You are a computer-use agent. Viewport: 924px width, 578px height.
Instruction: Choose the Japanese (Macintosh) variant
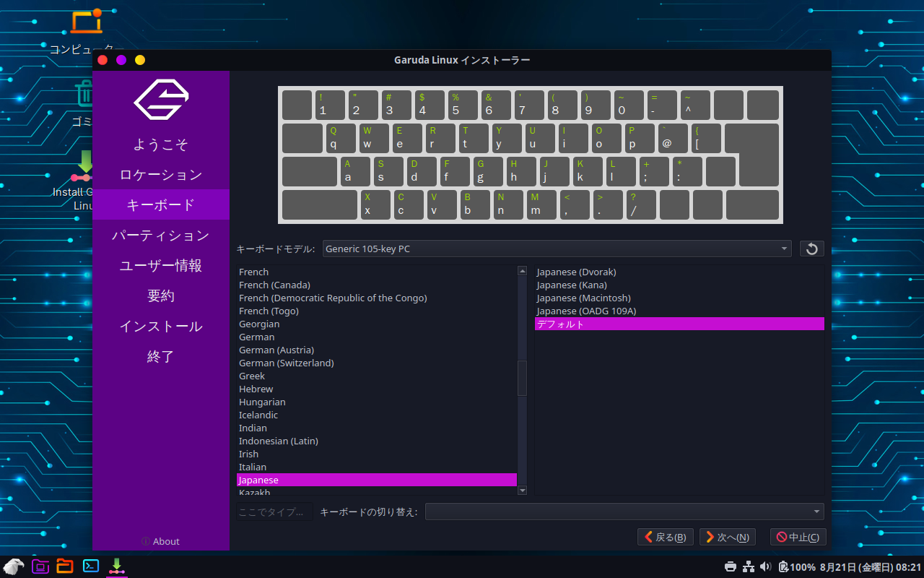(x=679, y=298)
